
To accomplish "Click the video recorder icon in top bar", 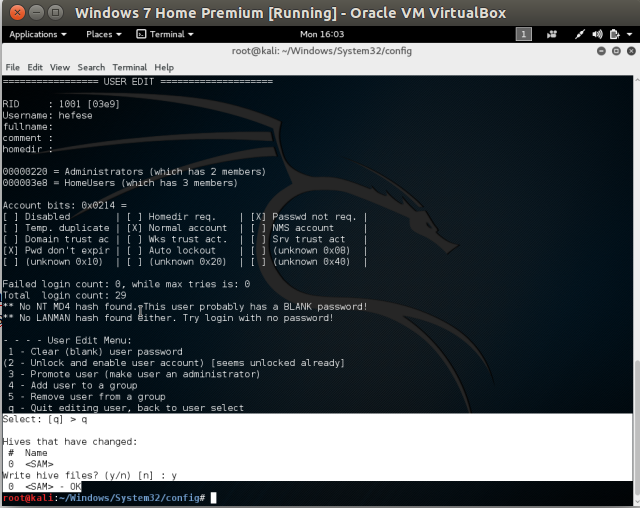I will tap(552, 34).
